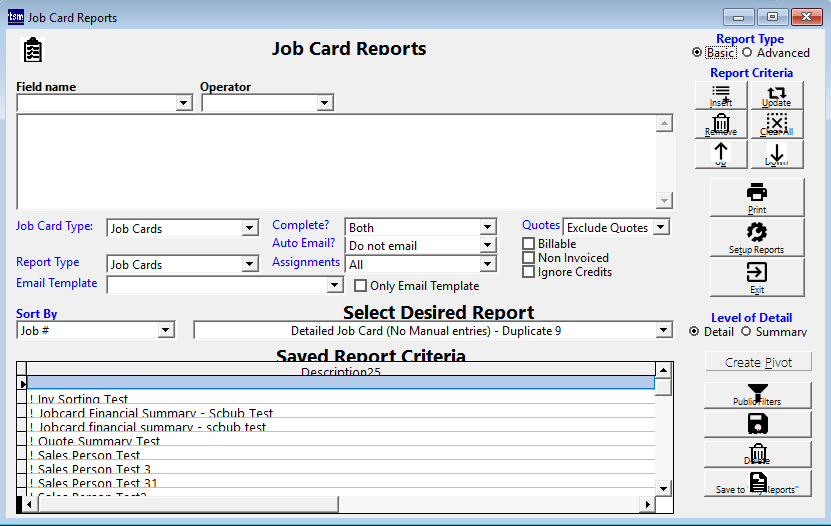
Task: Click the Clear All criteria icon
Action: pos(776,125)
